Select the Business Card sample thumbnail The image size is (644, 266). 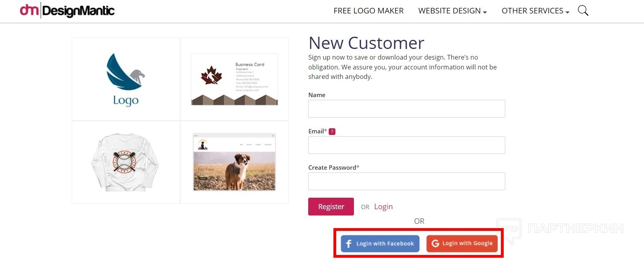pyautogui.click(x=234, y=79)
